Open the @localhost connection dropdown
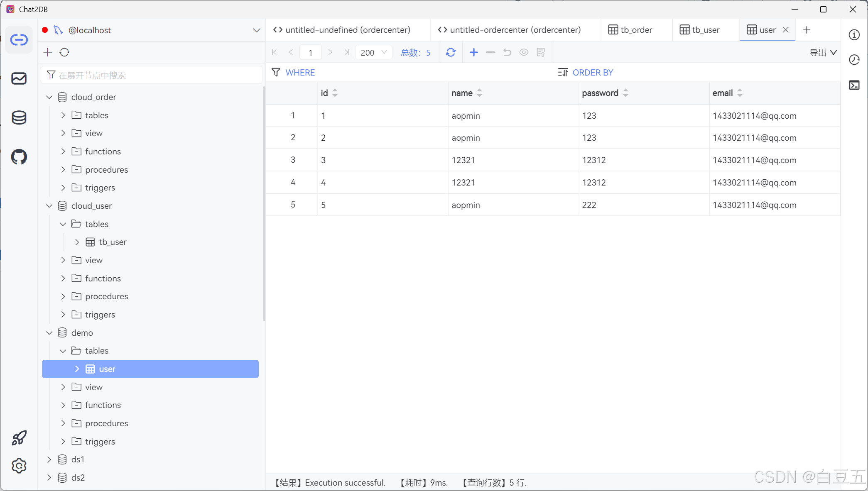 256,30
